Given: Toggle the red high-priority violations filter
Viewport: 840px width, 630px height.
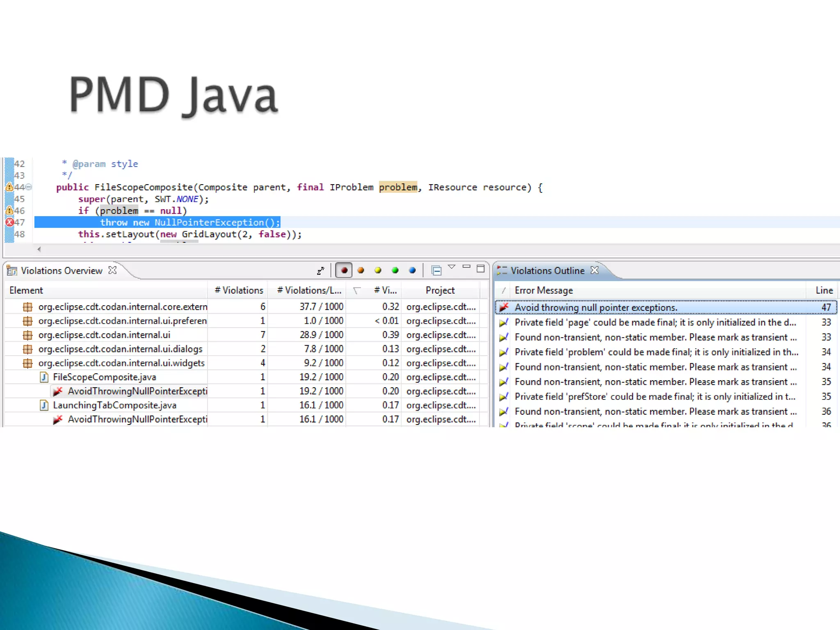Looking at the screenshot, I should click(x=344, y=270).
